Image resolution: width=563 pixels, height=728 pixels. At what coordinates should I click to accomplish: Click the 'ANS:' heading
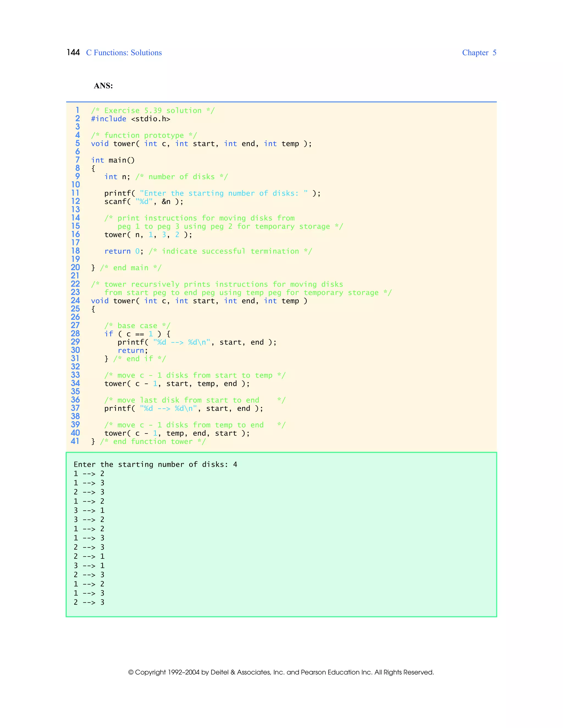(x=103, y=86)
